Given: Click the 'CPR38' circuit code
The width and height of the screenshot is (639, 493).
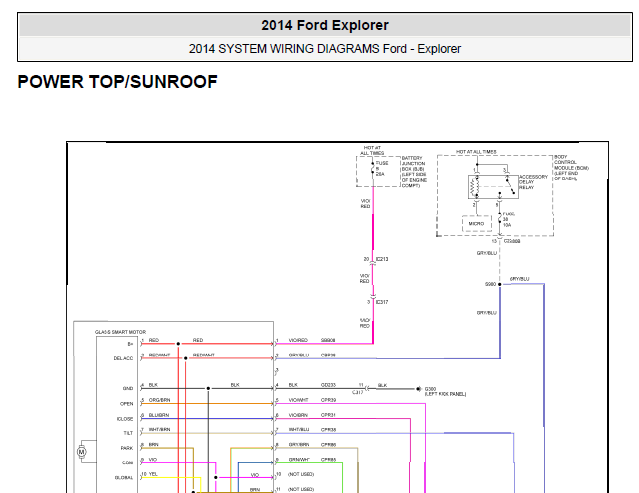Looking at the screenshot, I should 328,430.
